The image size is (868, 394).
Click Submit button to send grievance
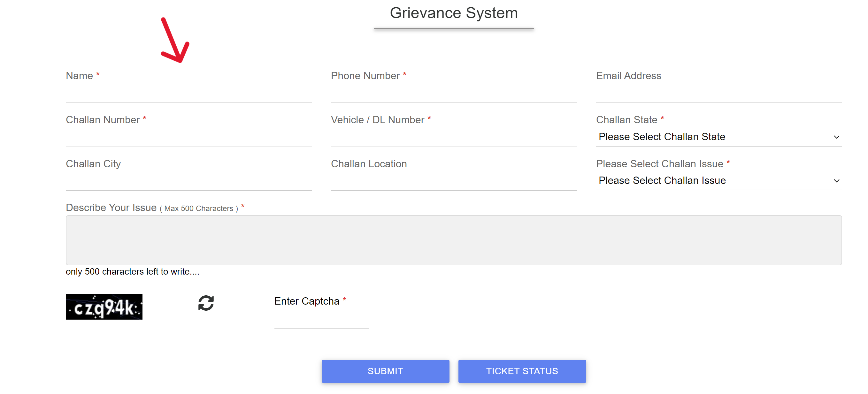(x=385, y=371)
